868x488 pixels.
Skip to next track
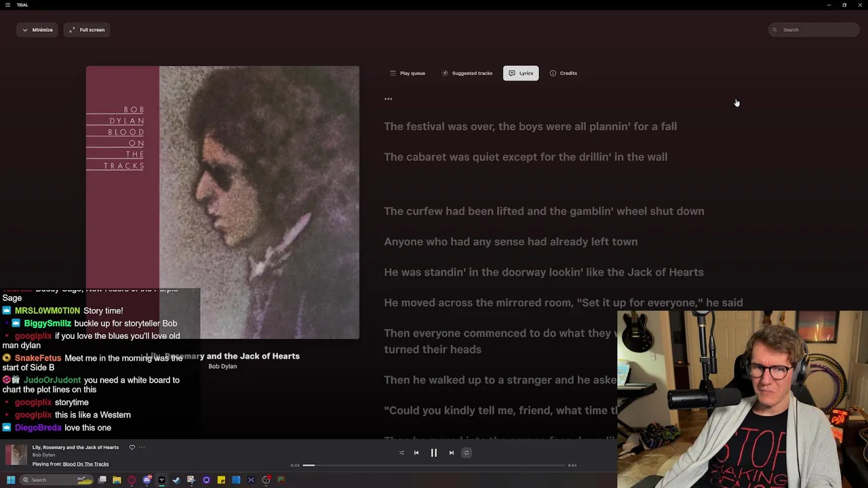click(452, 453)
